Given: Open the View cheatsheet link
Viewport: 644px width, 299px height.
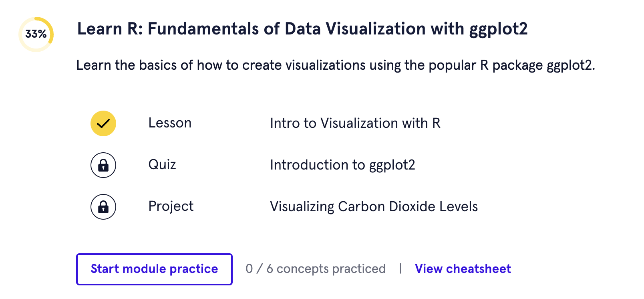Looking at the screenshot, I should coord(463,269).
